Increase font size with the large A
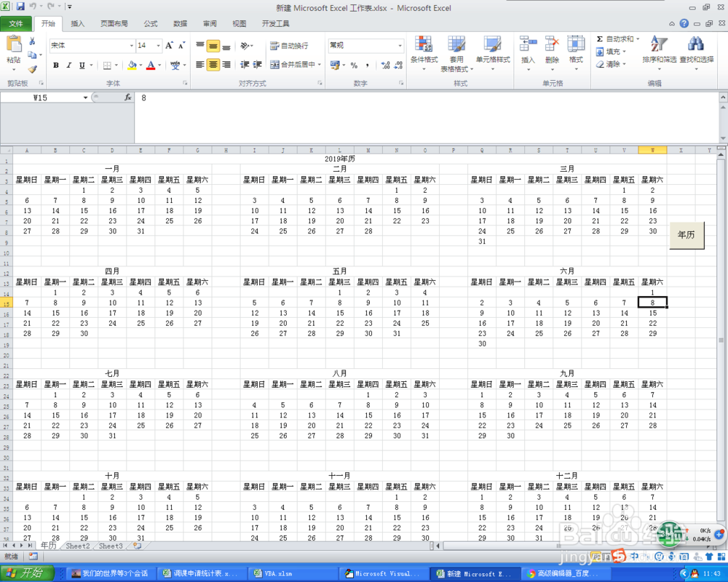 pyautogui.click(x=170, y=46)
